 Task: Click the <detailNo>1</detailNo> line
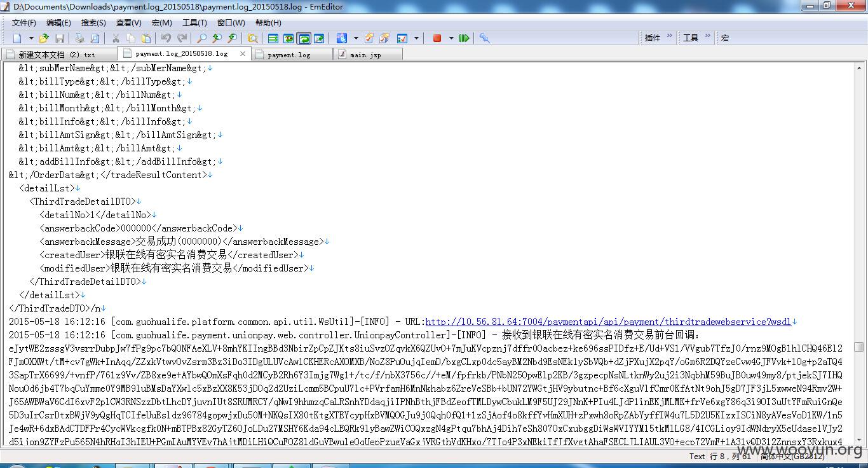pyautogui.click(x=96, y=215)
